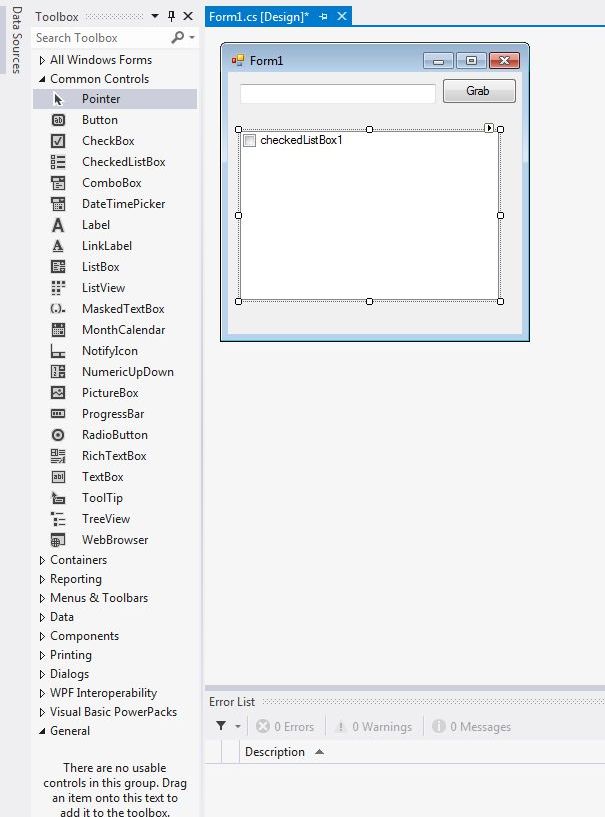605x817 pixels.
Task: Pick the Button control icon
Action: click(58, 120)
